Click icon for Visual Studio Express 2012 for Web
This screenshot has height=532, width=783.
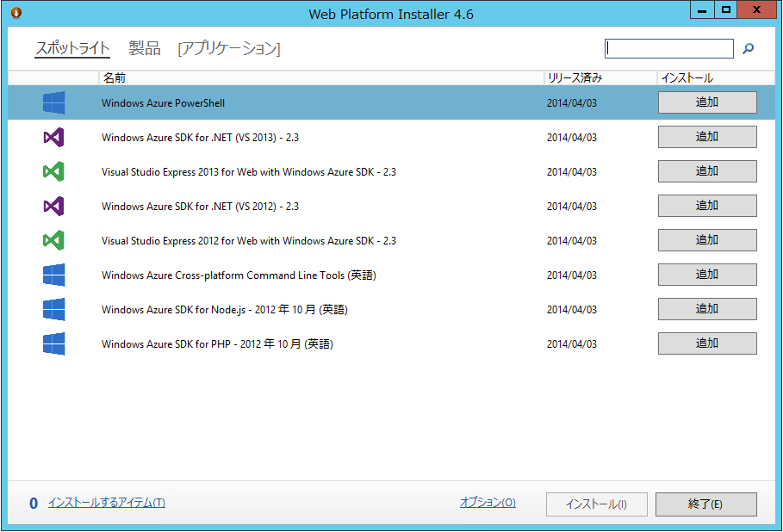click(54, 240)
